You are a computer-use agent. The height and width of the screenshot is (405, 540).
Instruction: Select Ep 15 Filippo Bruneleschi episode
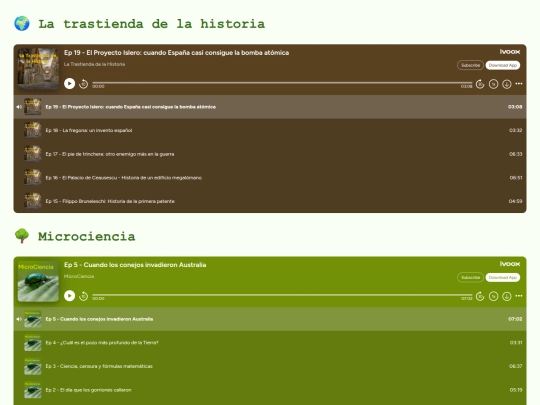[x=270, y=201]
